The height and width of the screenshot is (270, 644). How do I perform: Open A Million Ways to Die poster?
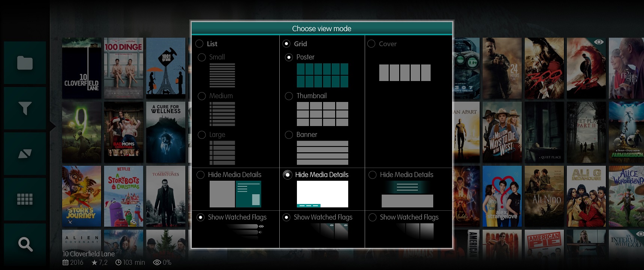point(502,132)
